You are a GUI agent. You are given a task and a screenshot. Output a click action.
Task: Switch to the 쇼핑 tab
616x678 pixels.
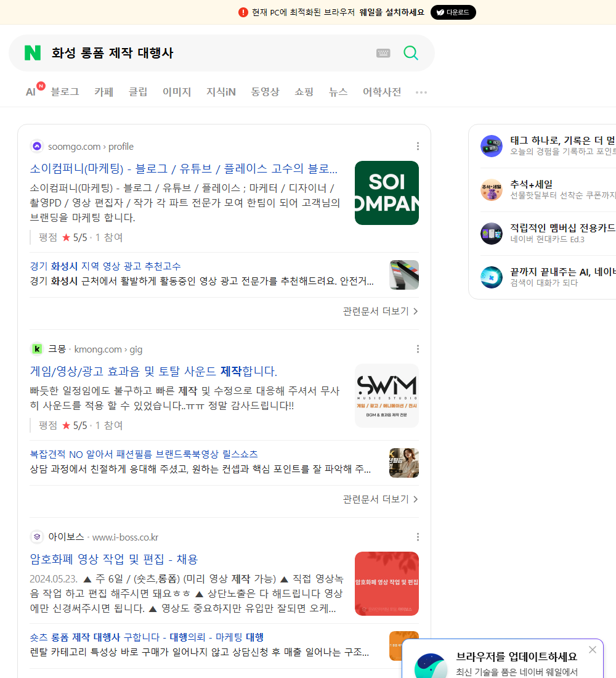pos(304,92)
